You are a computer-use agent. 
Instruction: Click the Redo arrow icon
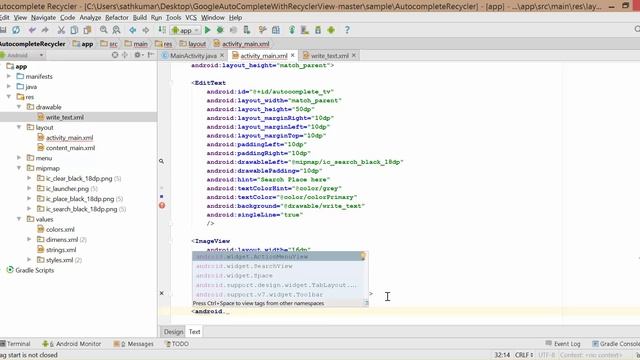coord(45,30)
